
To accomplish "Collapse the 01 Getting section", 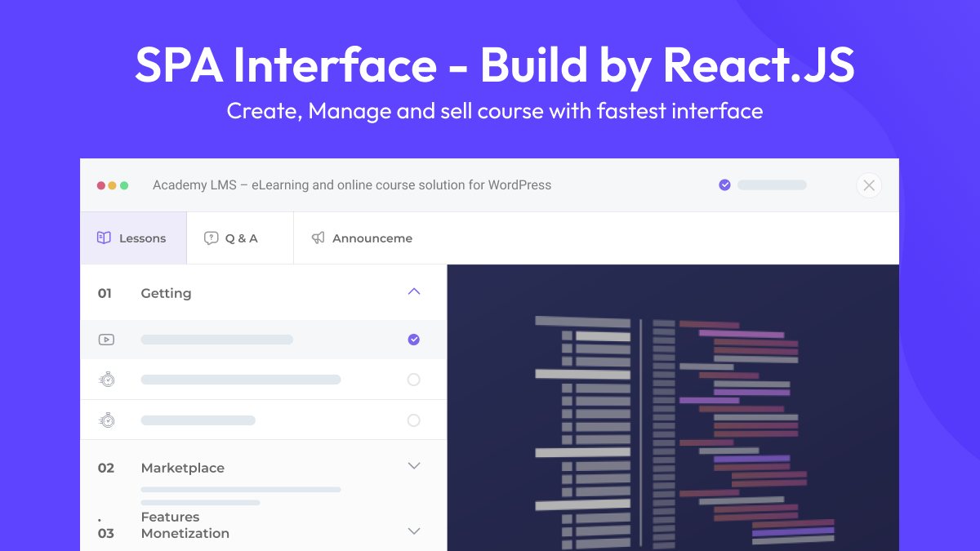I will [414, 291].
